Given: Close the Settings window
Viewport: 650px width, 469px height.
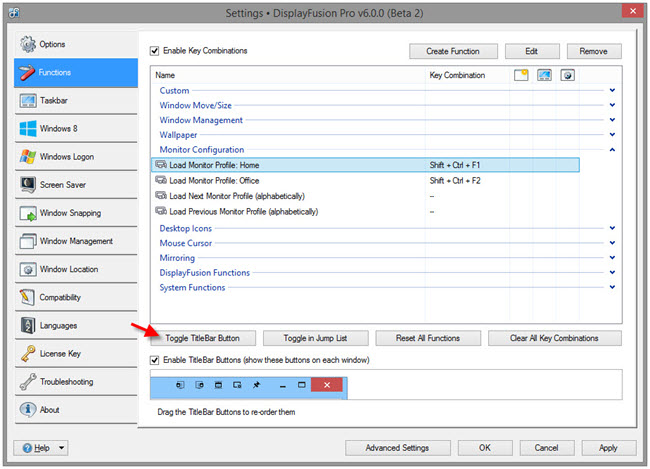Looking at the screenshot, I should [633, 11].
